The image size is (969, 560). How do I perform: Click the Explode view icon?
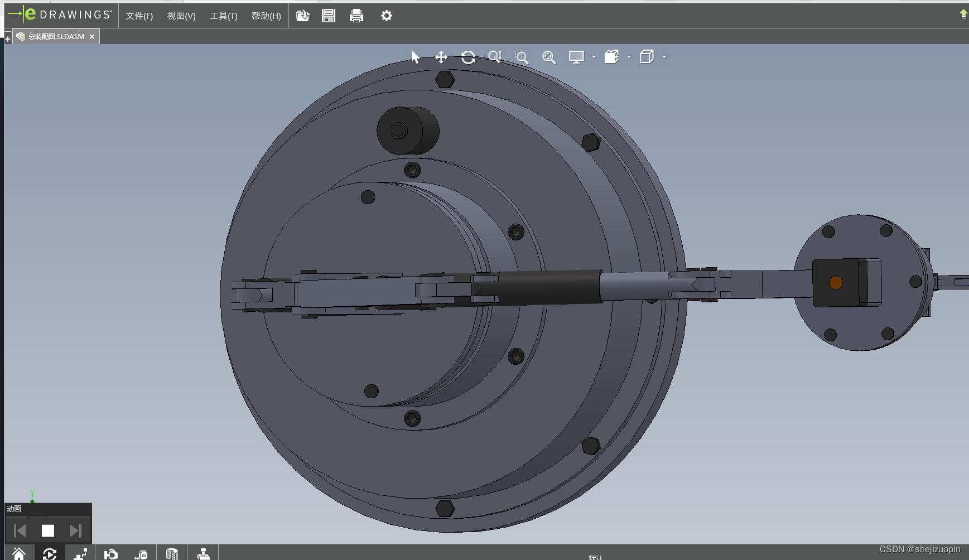(80, 553)
